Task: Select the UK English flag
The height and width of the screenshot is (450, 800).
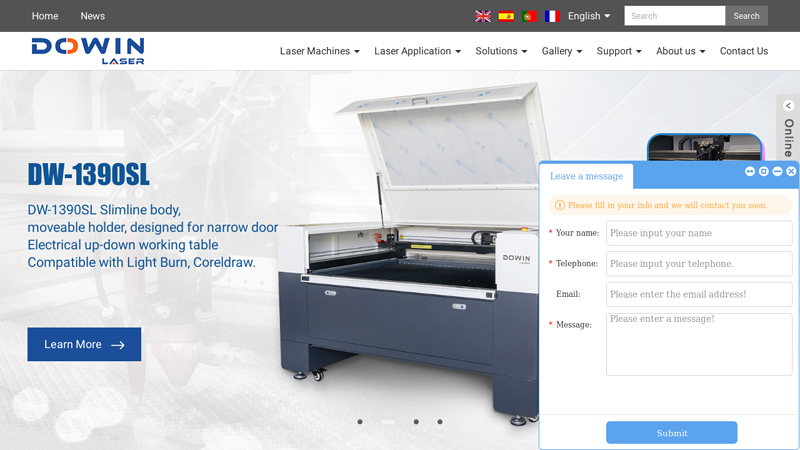Action: pos(483,16)
